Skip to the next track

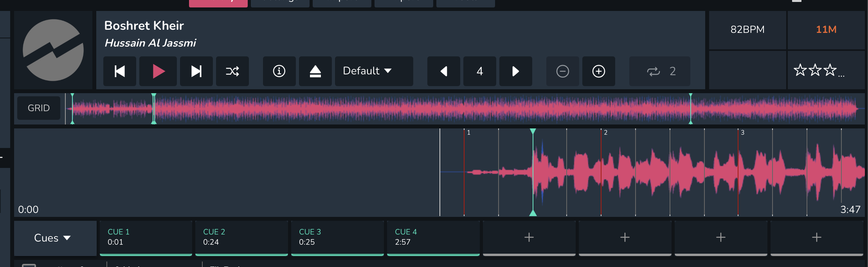(x=196, y=71)
